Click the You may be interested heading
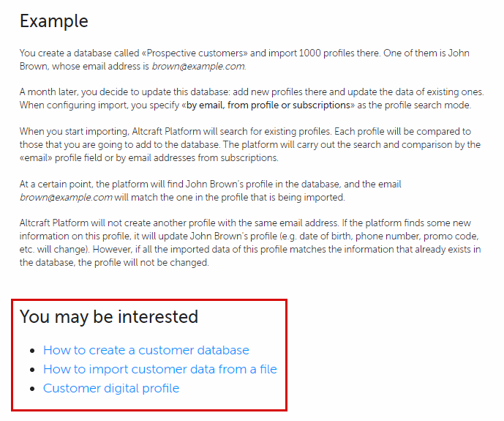Viewport: 504px width, 421px height. coord(109,317)
